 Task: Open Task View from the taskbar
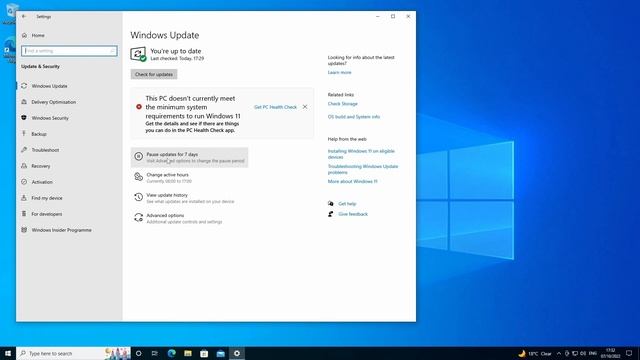tap(155, 353)
